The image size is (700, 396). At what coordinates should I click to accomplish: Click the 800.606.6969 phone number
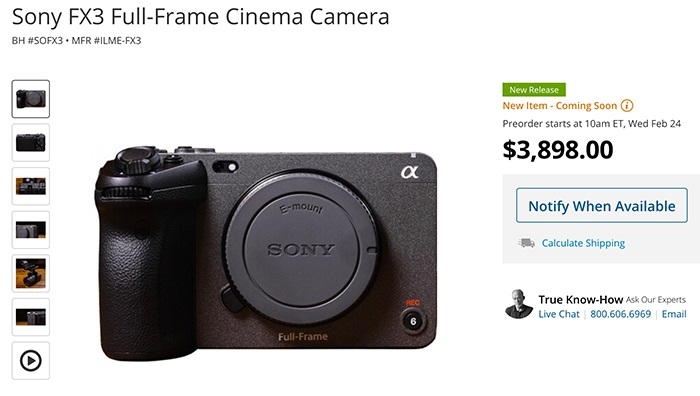(x=621, y=314)
